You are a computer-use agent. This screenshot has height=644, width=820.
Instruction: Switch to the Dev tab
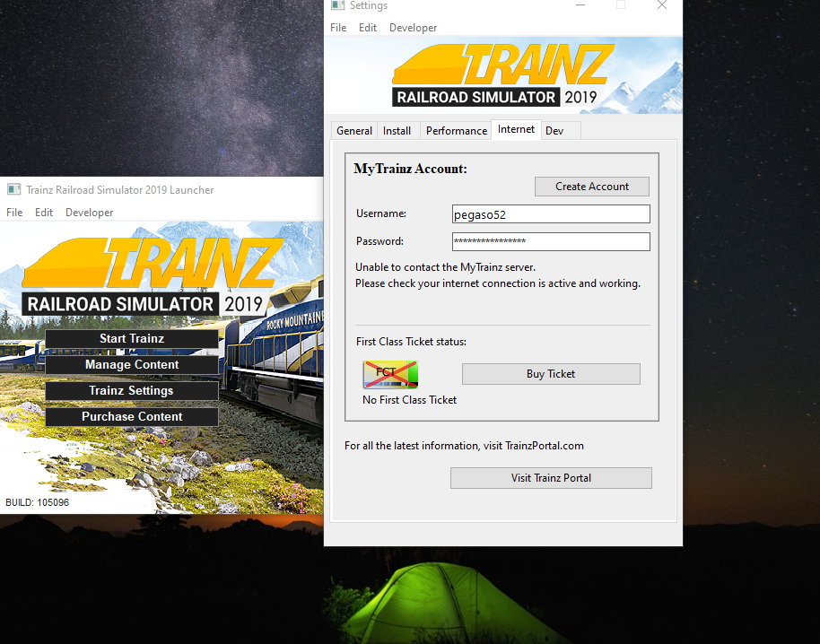click(x=554, y=131)
